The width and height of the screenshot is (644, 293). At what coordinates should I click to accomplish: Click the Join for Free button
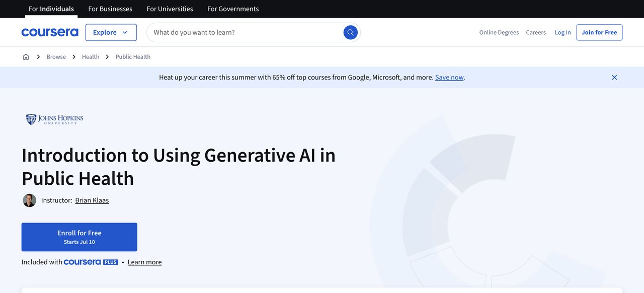pyautogui.click(x=599, y=32)
